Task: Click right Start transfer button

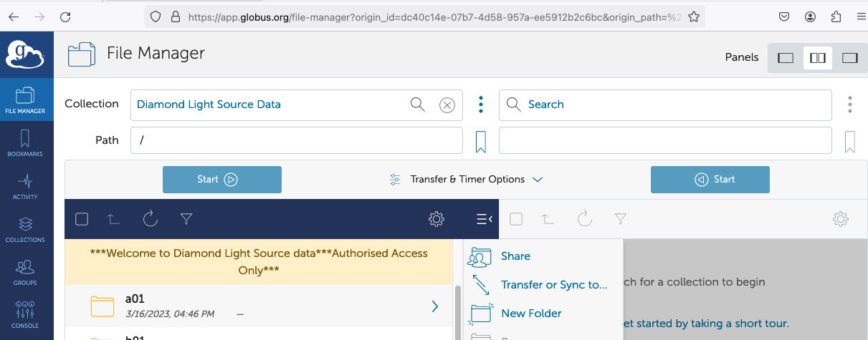Action: point(710,180)
